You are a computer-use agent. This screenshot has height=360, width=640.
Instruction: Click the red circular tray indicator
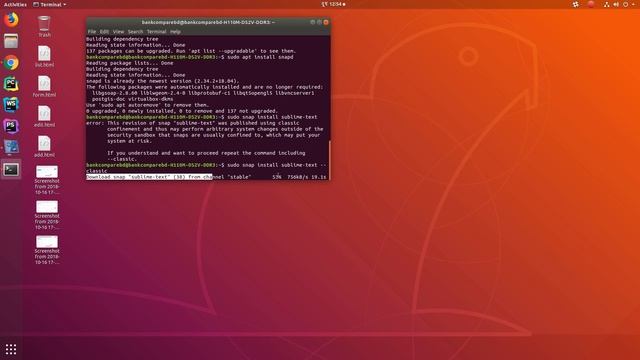[591, 4]
